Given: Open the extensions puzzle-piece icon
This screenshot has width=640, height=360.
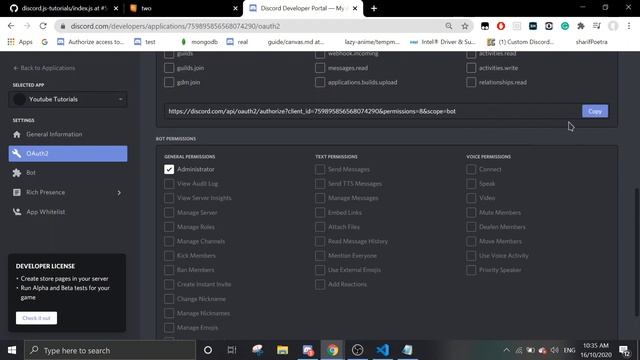Looking at the screenshot, I should (580, 26).
